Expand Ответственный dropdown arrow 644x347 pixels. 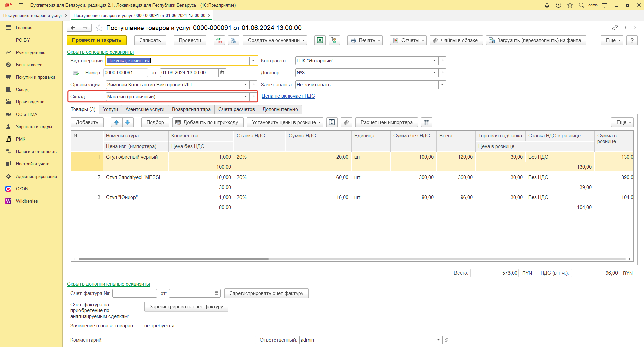(x=439, y=340)
